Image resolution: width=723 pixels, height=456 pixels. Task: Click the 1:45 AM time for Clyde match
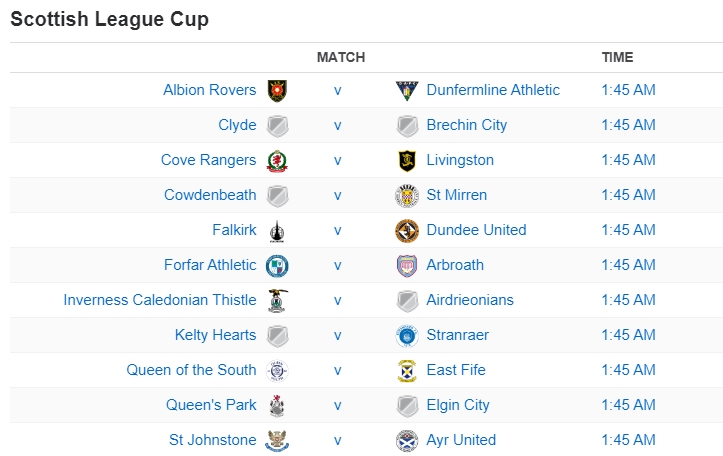click(628, 125)
